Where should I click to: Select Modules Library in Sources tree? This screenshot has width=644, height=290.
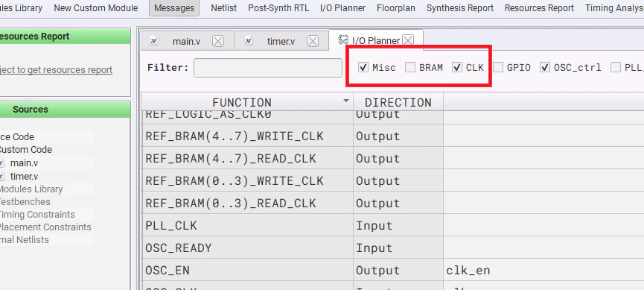tap(31, 189)
